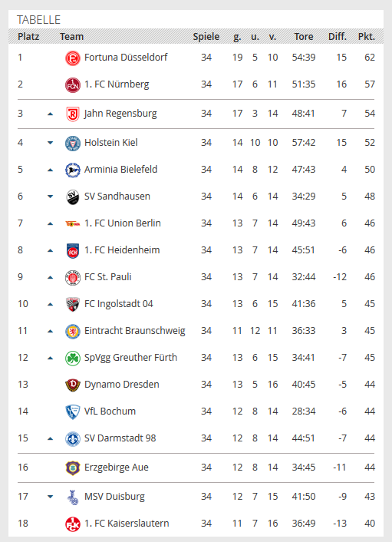Select the 1. FC Union Berlin crest
The image size is (392, 542).
[x=73, y=223]
